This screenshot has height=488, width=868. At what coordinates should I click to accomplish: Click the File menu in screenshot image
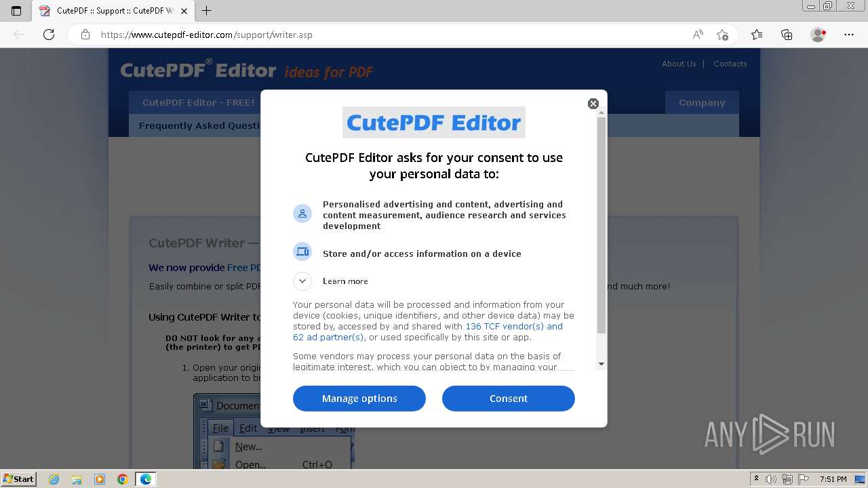point(220,428)
